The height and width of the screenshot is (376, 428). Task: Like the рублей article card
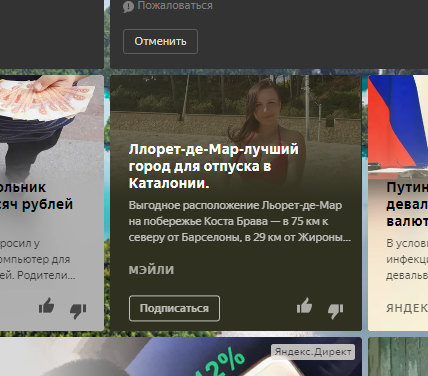(46, 306)
